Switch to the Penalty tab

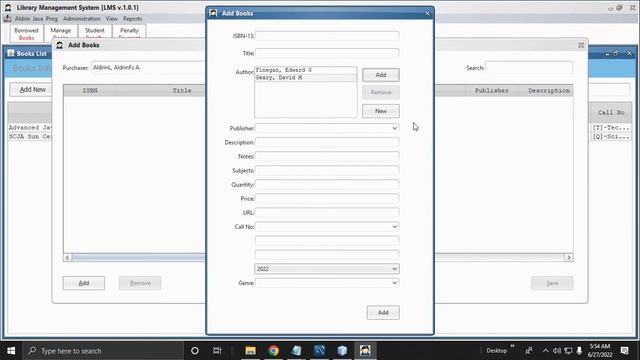129,32
